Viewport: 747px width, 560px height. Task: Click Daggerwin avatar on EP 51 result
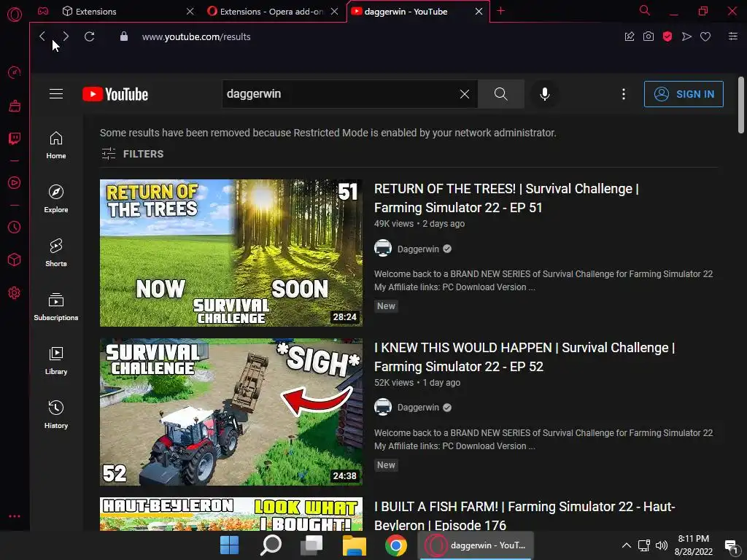point(383,248)
